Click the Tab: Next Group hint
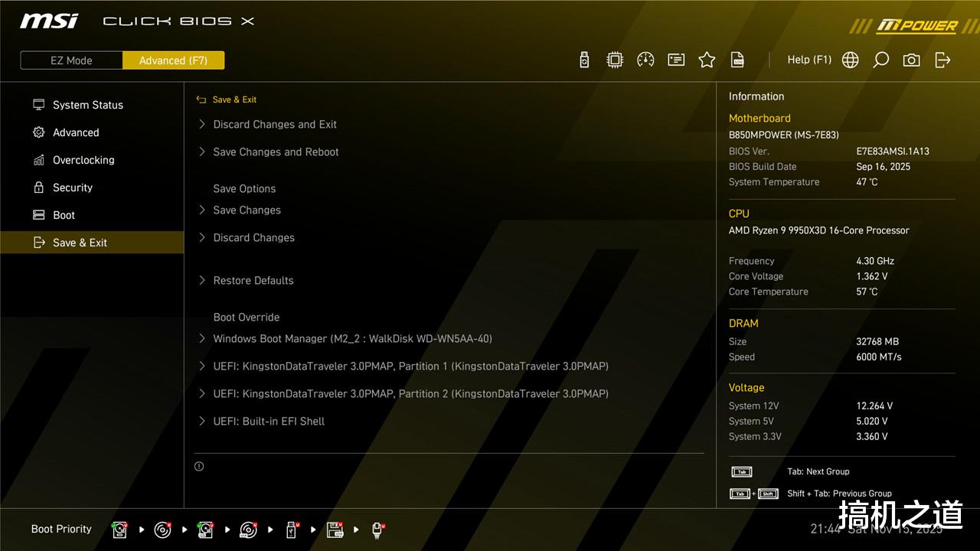The width and height of the screenshot is (980, 551). [818, 471]
